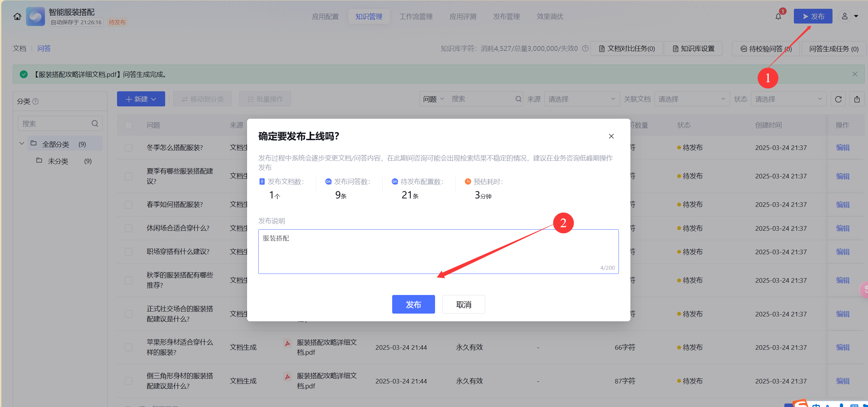
Task: Check the row 倒三角形身材的服装搭配建议
Action: tap(129, 381)
